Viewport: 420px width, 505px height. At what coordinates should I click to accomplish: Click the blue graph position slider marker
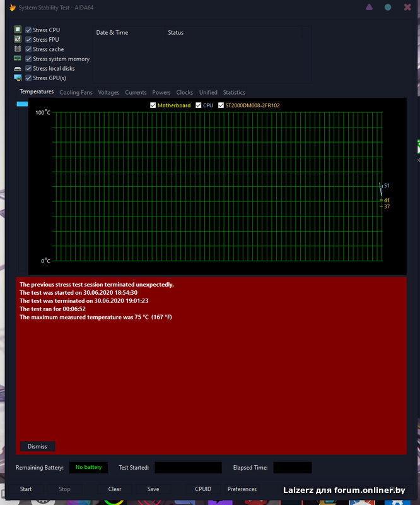click(x=22, y=104)
